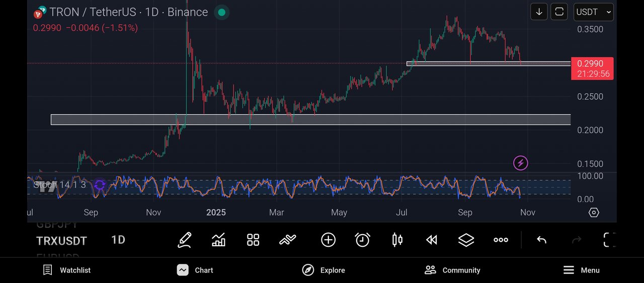Tap the 100.00 stochastic scale label
644x283 pixels.
tap(590, 176)
